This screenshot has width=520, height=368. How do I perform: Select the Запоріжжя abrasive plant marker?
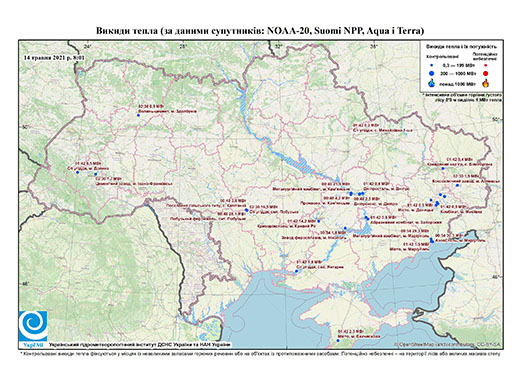pyautogui.click(x=367, y=218)
